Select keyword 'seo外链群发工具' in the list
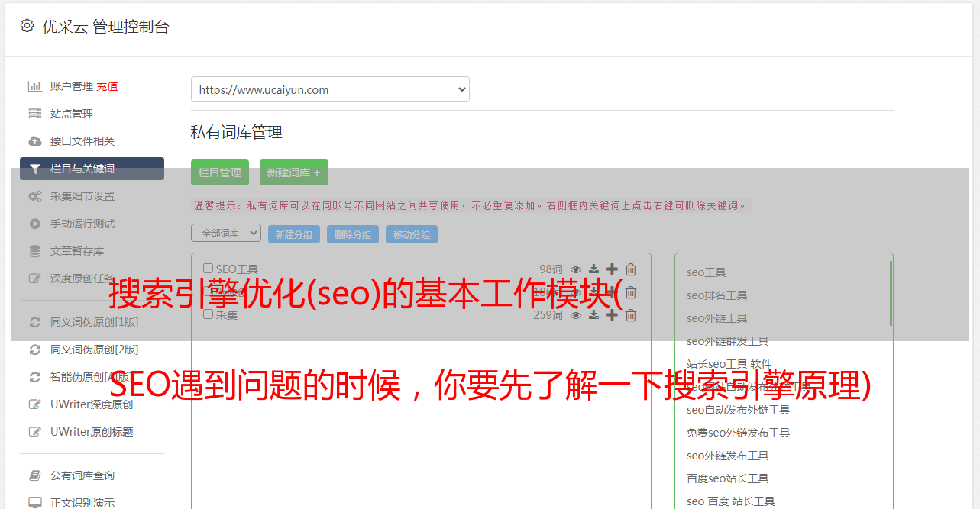This screenshot has height=509, width=980. tap(728, 341)
